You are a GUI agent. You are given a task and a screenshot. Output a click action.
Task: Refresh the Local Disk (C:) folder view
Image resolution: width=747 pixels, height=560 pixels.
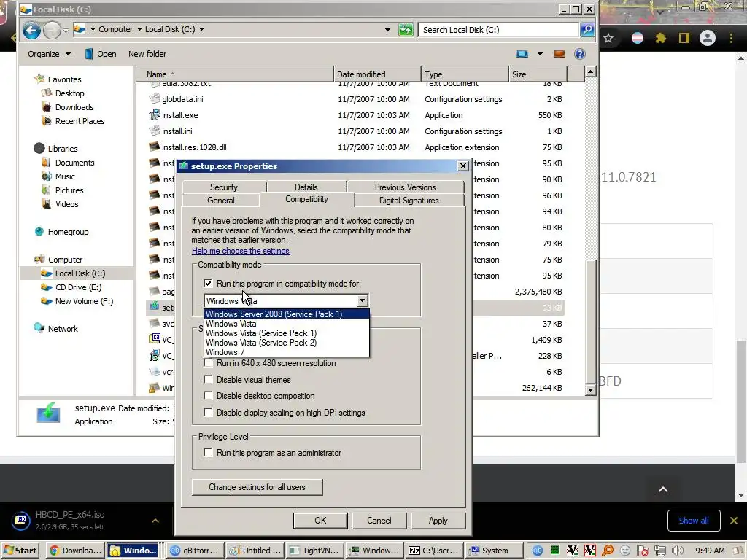coord(406,30)
